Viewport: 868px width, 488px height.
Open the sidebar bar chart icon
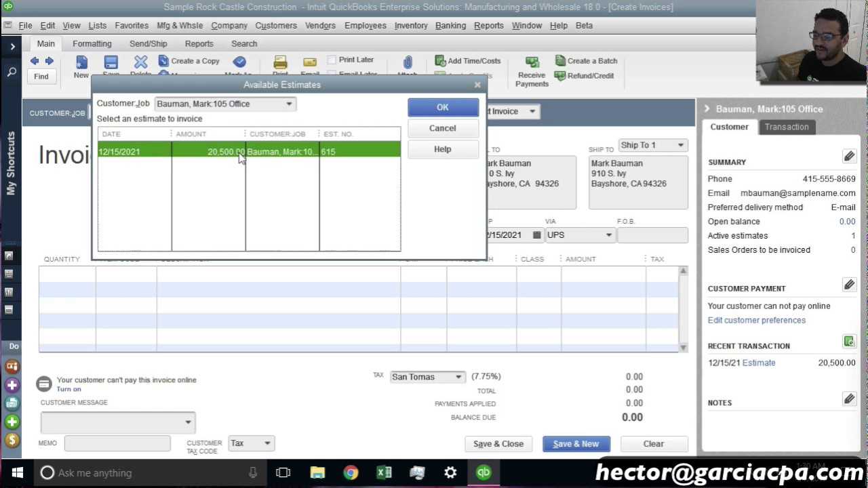(x=9, y=292)
